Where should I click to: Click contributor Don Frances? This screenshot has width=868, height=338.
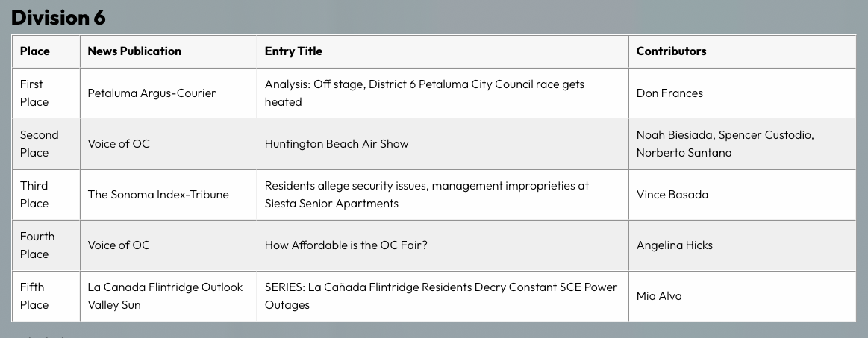coord(669,93)
